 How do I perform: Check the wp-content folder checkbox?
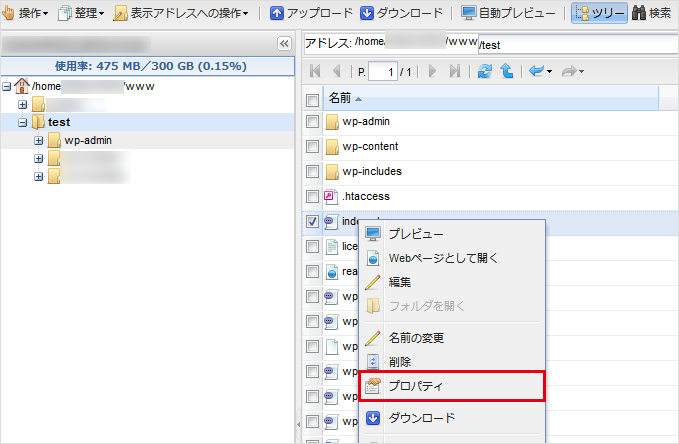313,147
